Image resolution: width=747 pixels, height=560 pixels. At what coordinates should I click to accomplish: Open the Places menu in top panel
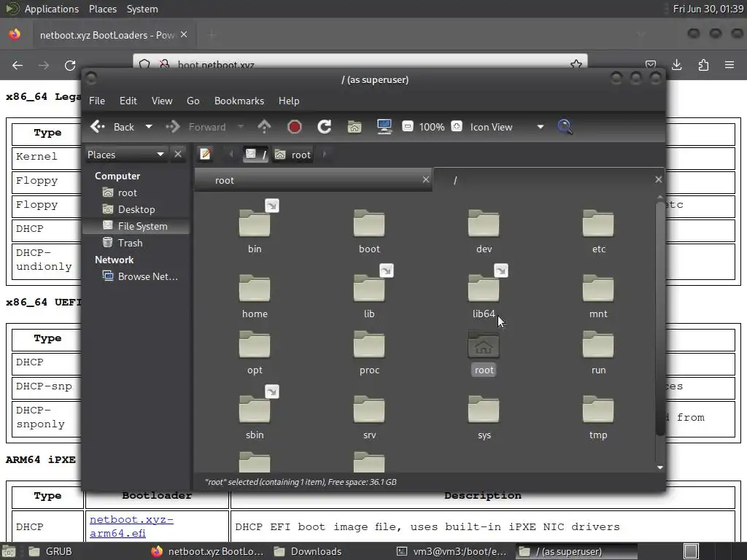(x=102, y=9)
